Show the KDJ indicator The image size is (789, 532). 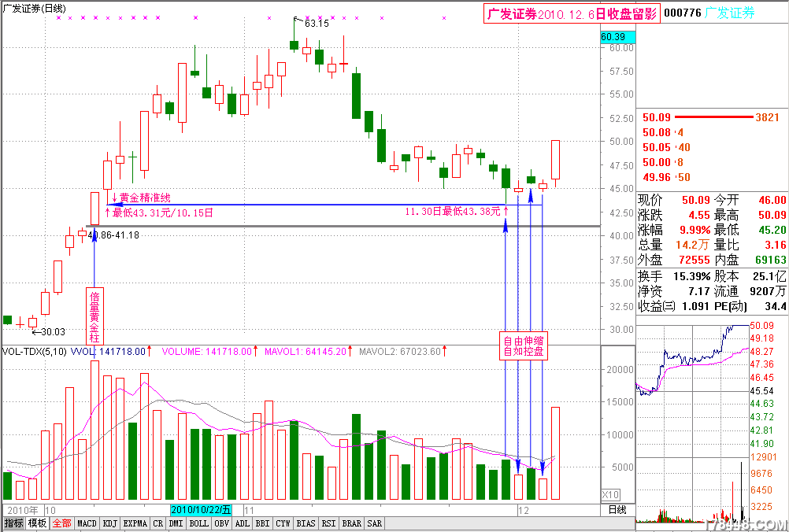[x=109, y=523]
